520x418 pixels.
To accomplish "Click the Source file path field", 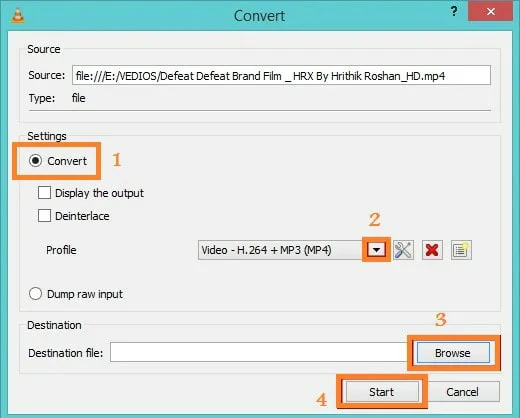I will coord(281,75).
